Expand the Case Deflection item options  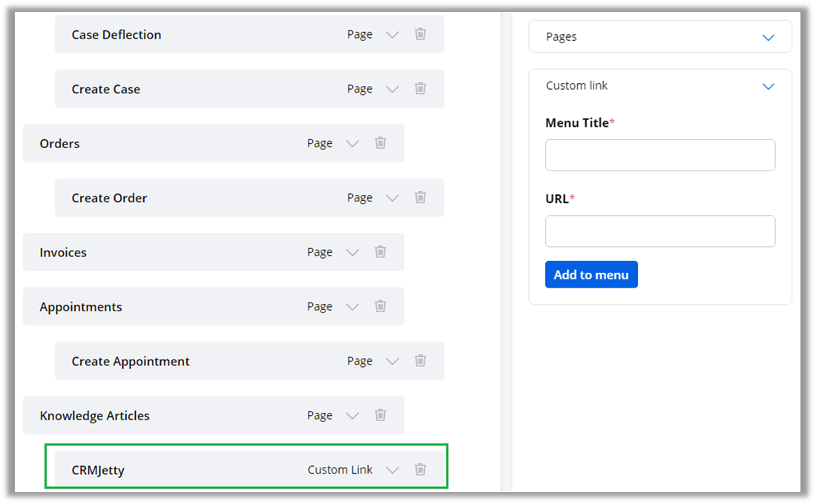coord(392,35)
